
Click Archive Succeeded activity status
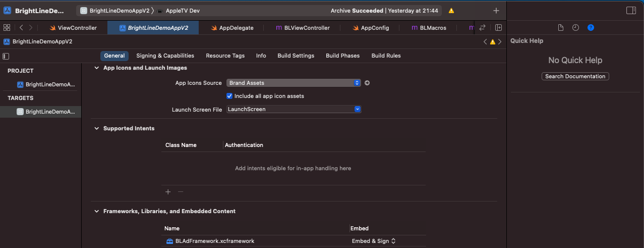tap(384, 11)
